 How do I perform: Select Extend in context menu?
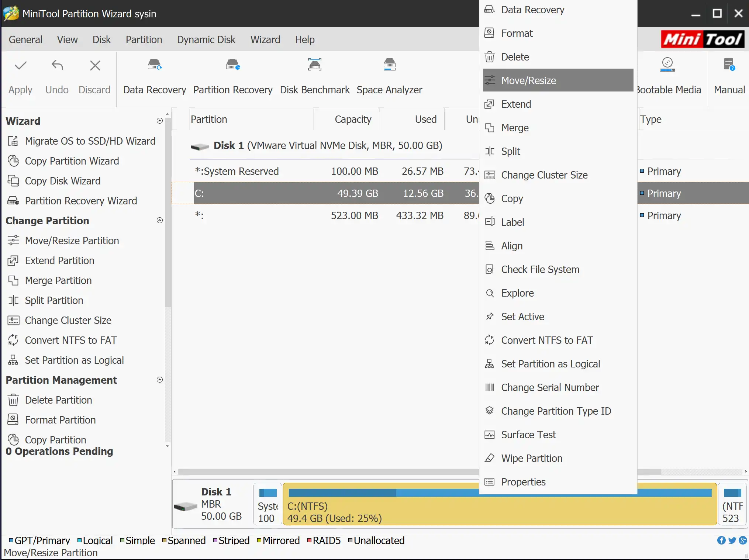558,104
